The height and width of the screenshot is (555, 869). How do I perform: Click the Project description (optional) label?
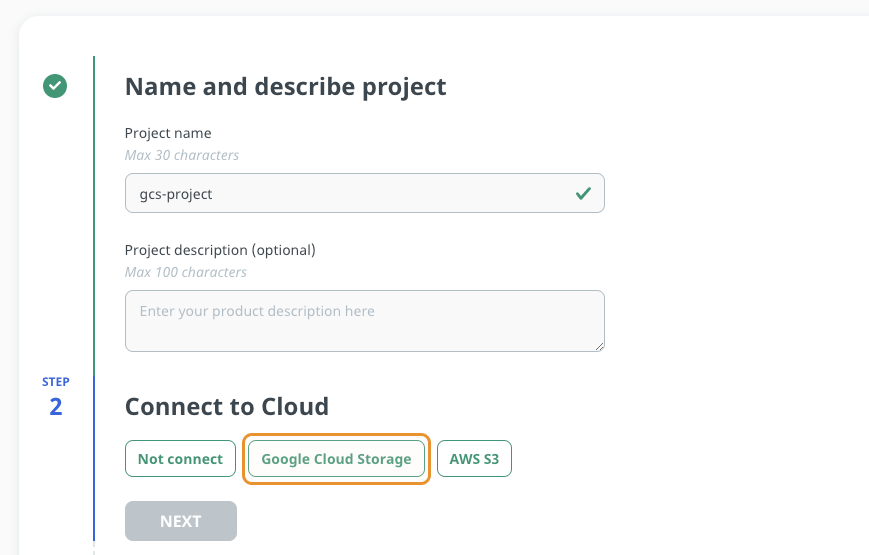click(x=220, y=250)
